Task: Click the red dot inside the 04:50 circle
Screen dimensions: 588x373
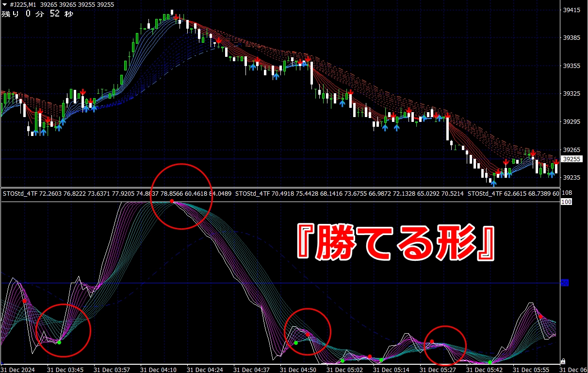Action: coord(308,334)
